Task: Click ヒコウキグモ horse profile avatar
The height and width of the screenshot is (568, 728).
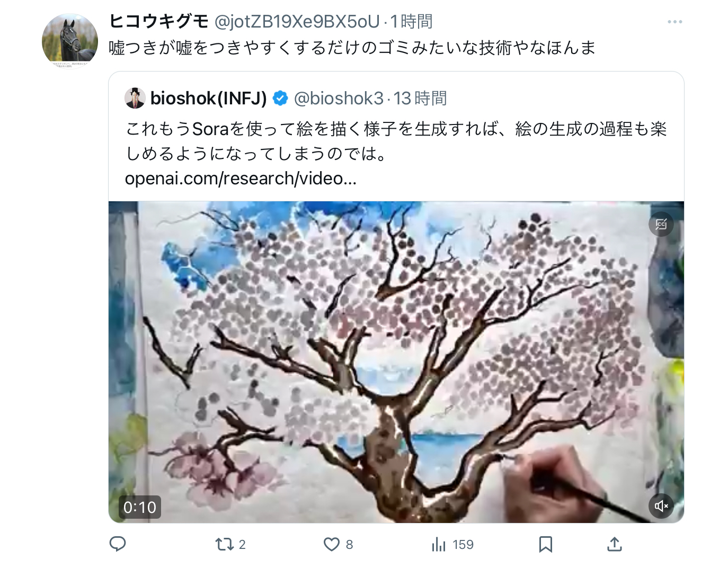Action: tap(70, 41)
